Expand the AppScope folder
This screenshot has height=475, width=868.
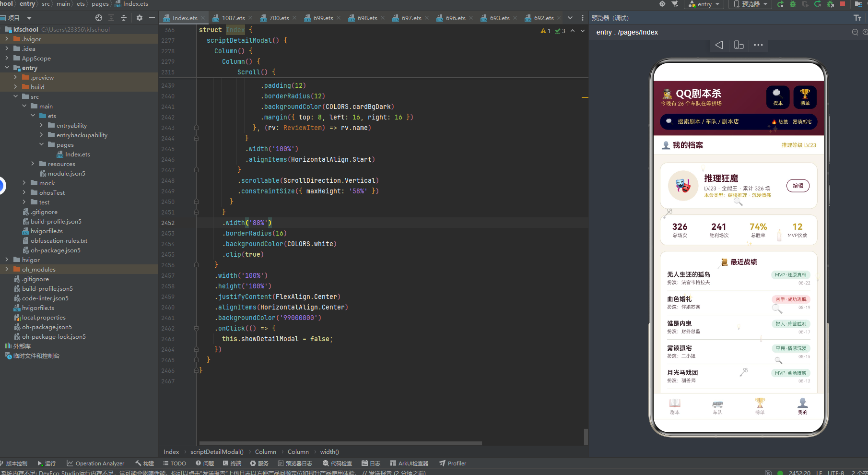7,58
